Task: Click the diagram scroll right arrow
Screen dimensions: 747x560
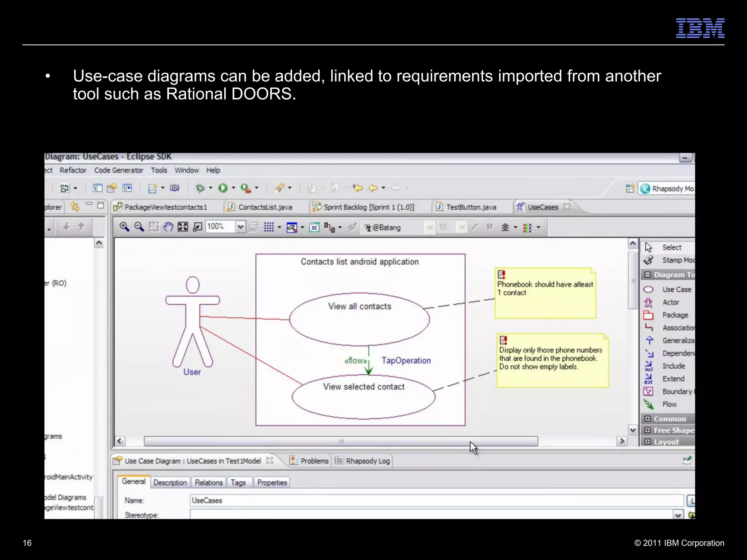Action: pos(622,441)
